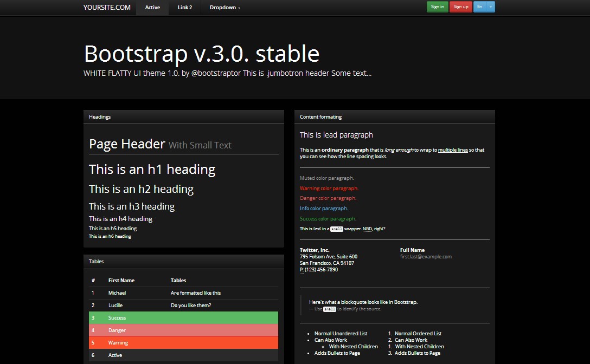Click the green Success table row
590x364 pixels.
[x=184, y=318]
